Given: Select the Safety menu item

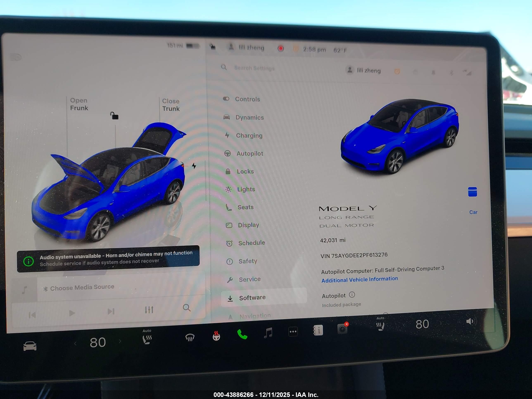Looking at the screenshot, I should [x=242, y=261].
